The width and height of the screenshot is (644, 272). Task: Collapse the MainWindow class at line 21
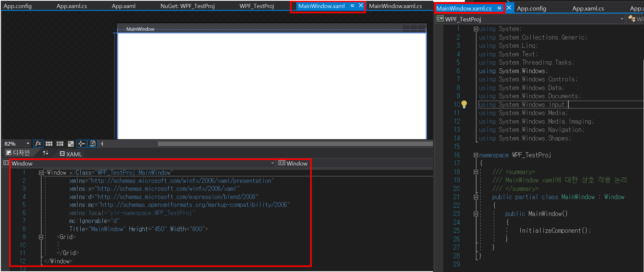tap(476, 197)
